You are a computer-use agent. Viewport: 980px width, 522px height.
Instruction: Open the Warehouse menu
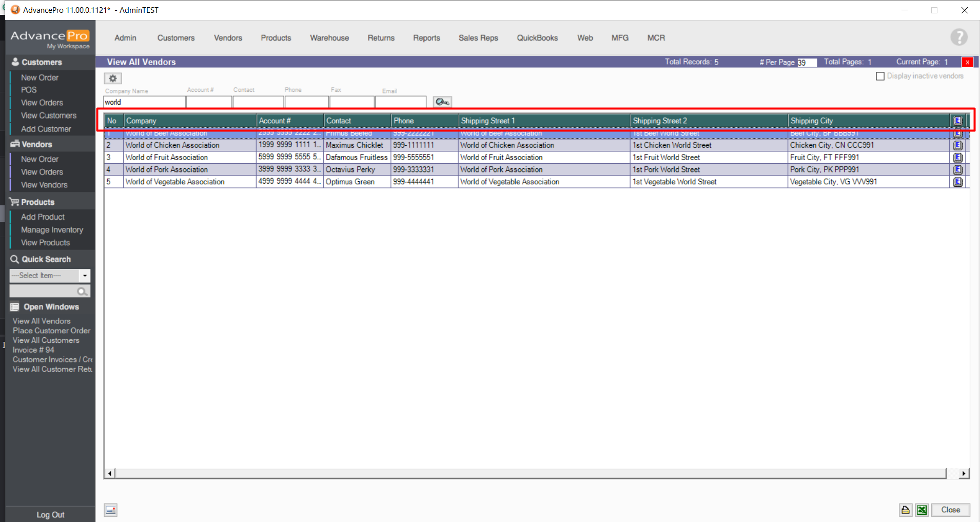coord(329,38)
